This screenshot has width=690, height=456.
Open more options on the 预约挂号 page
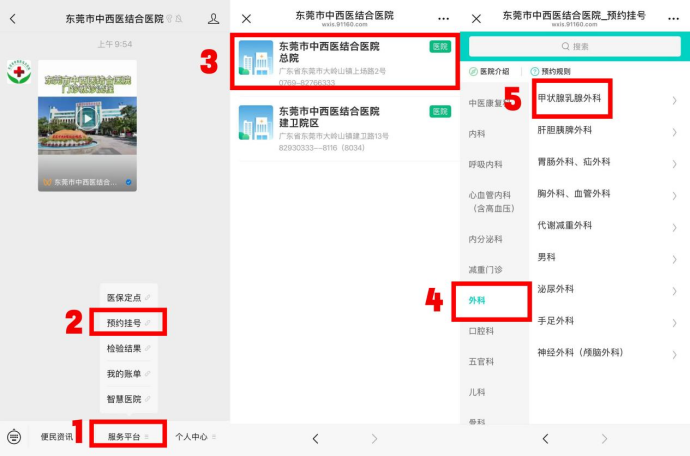point(673,18)
